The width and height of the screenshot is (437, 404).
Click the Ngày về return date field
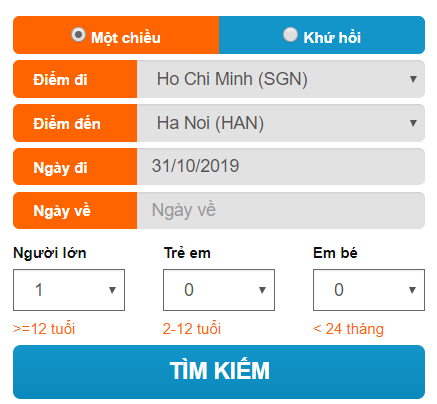point(281,210)
